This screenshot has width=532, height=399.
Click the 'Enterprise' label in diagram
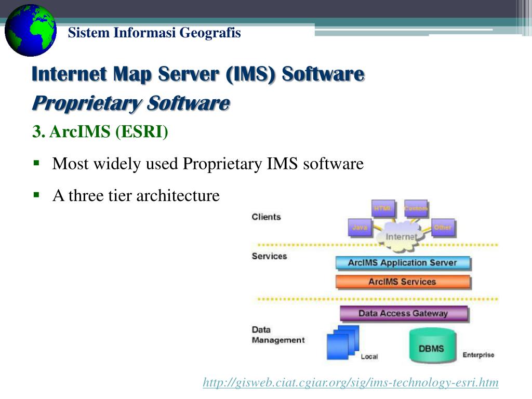click(x=478, y=355)
